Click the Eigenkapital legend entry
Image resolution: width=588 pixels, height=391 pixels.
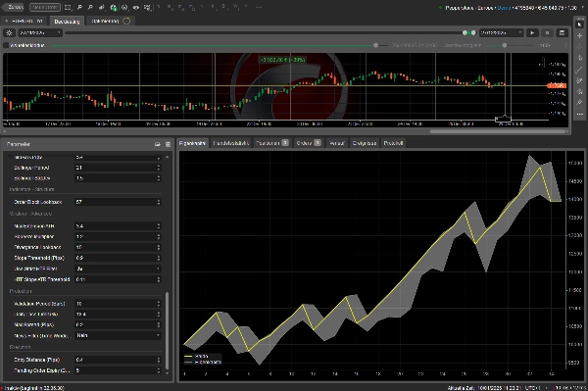point(203,363)
